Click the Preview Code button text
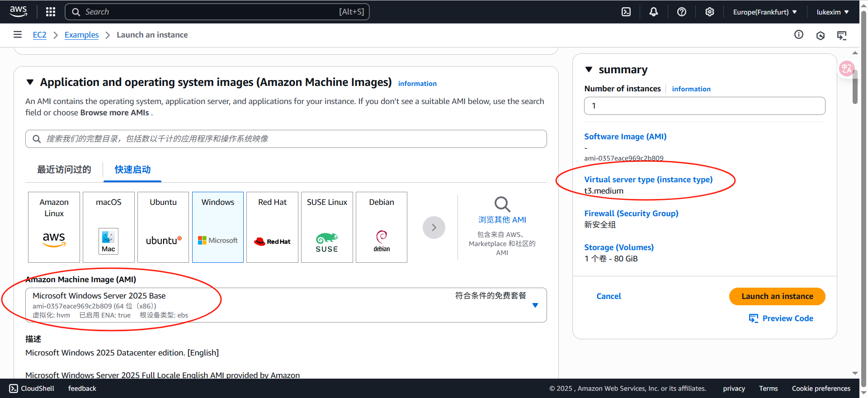Image resolution: width=868 pixels, height=398 pixels. (x=788, y=318)
